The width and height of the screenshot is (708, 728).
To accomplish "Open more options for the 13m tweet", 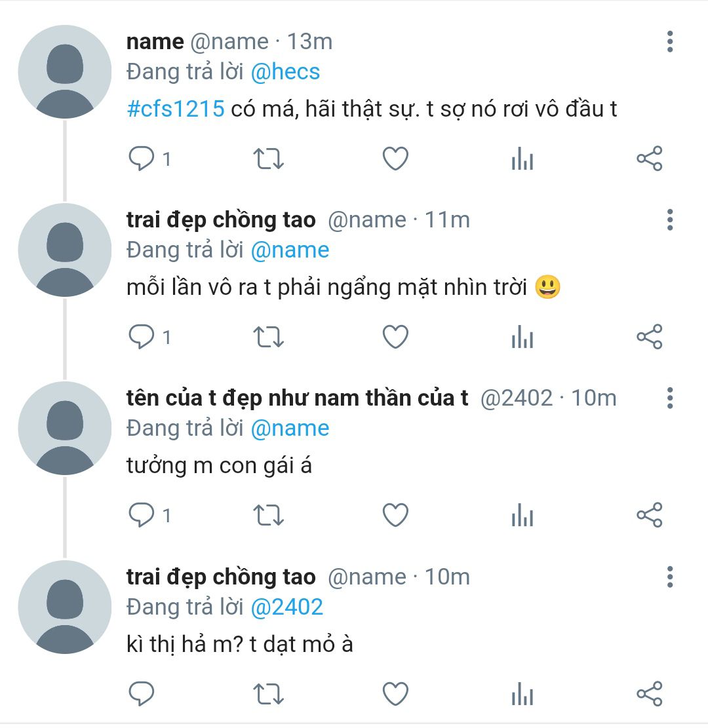I will (x=669, y=41).
